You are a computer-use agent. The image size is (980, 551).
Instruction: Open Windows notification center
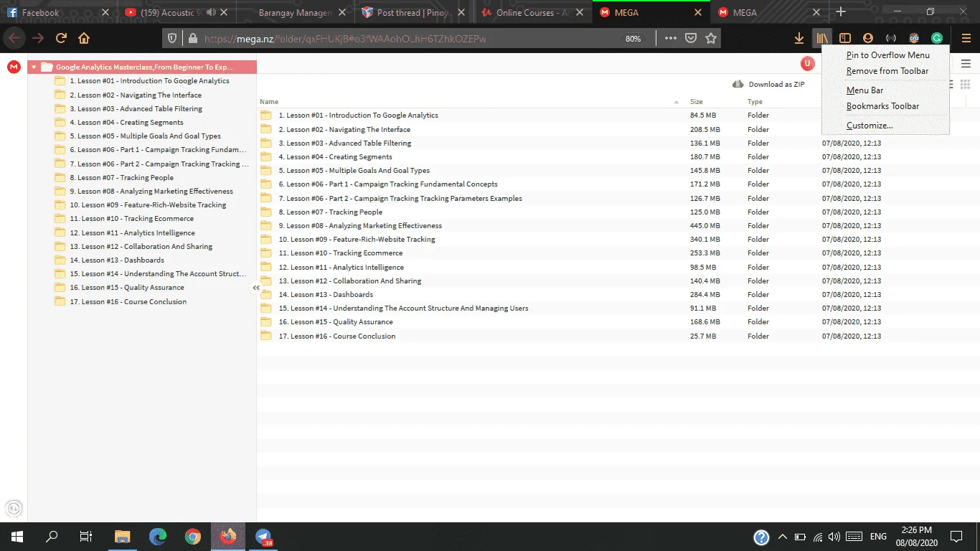[x=956, y=537]
